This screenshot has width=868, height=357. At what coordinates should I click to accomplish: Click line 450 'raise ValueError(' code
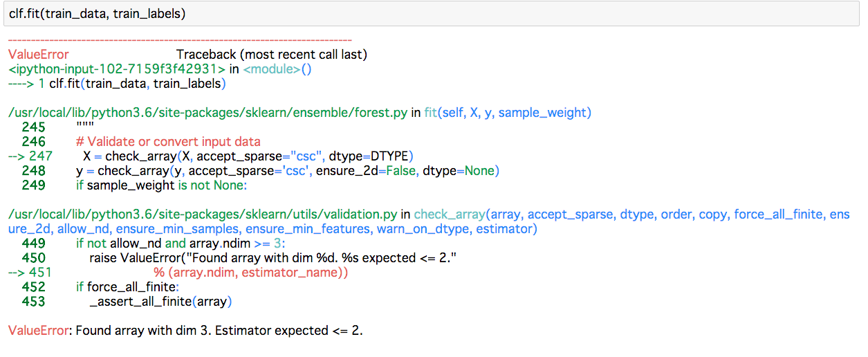275,258
